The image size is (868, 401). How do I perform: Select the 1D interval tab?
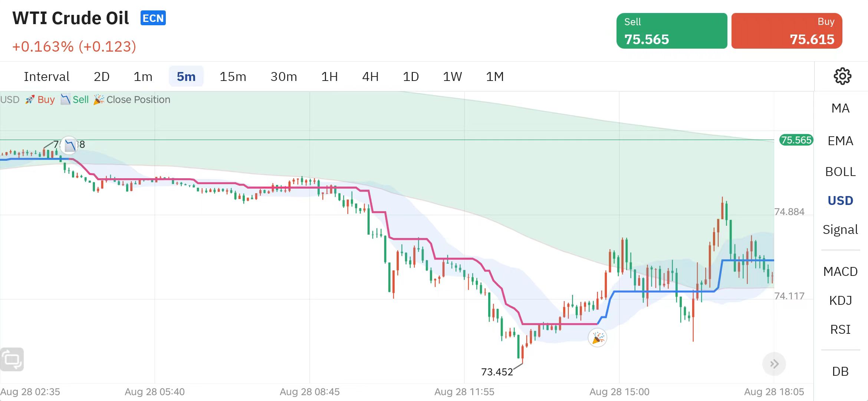coord(411,76)
